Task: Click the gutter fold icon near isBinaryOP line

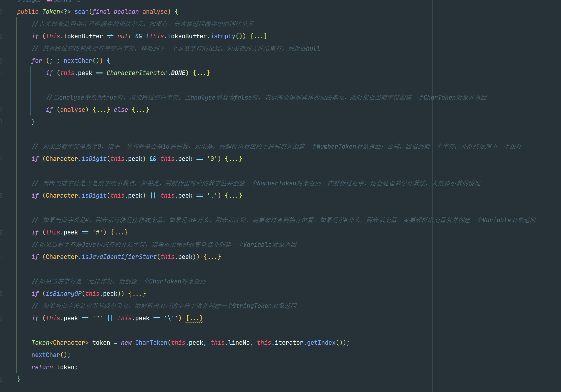Action: tap(1, 293)
